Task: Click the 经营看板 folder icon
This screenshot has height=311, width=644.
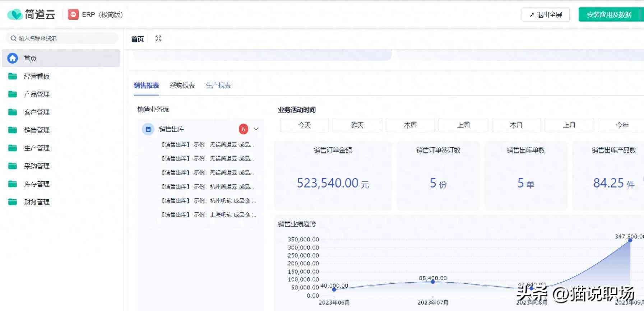Action: 13,76
